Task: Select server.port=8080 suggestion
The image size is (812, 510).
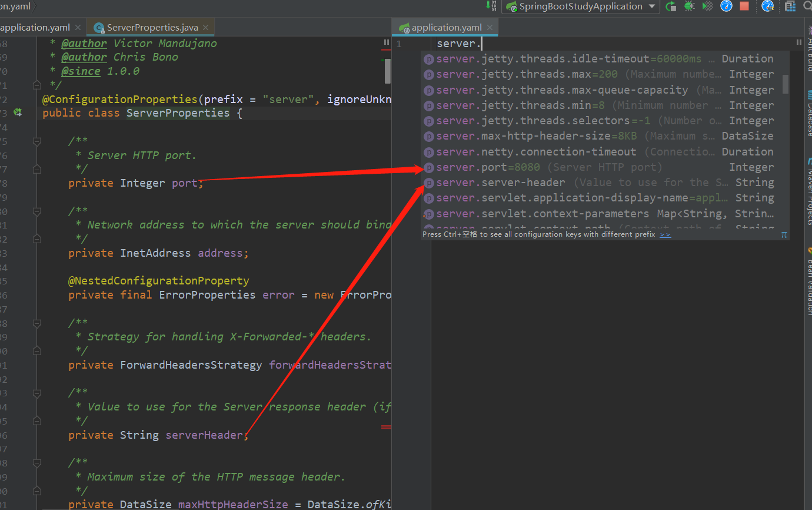Action: 601,167
